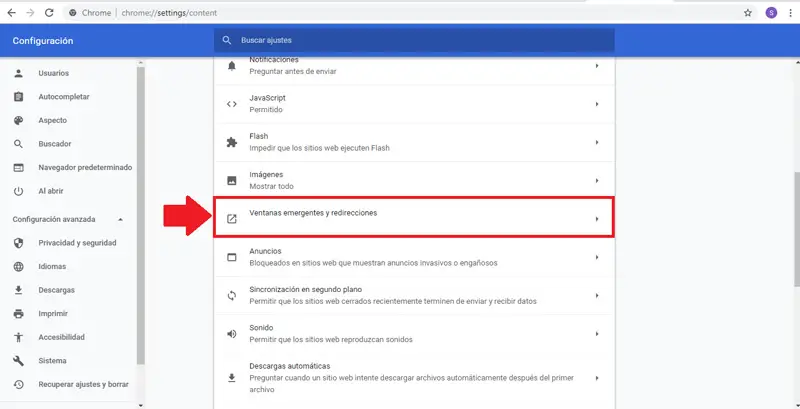
Task: Click the pop-ups open-in-new icon
Action: point(232,219)
